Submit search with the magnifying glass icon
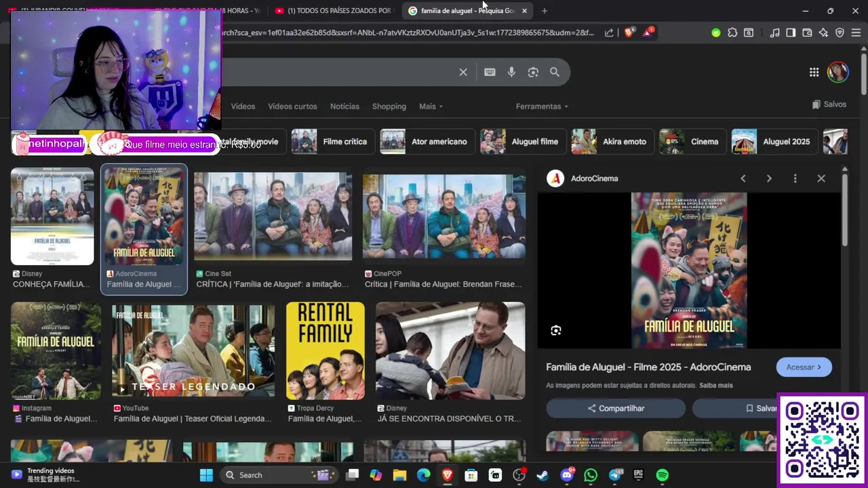 [555, 72]
